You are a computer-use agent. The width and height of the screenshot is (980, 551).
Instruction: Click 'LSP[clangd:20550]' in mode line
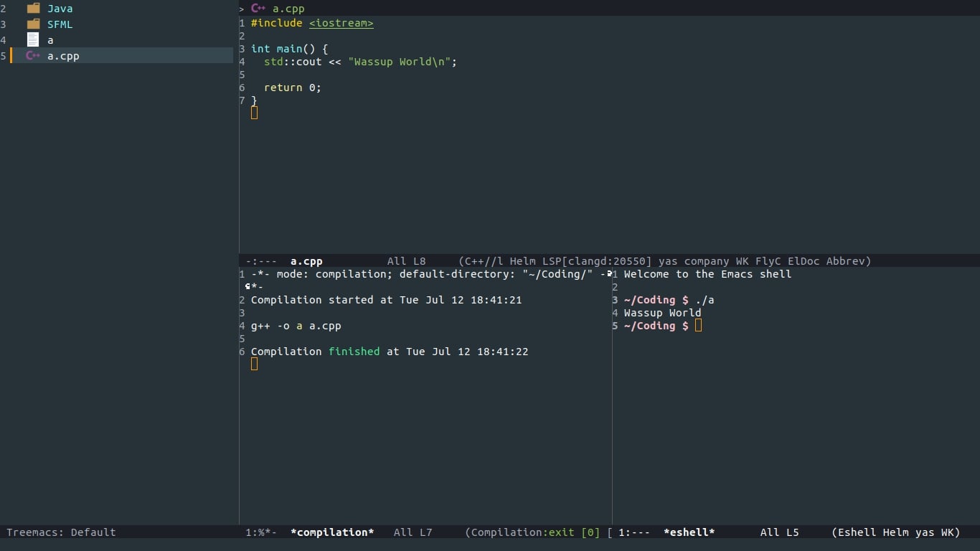[596, 261]
